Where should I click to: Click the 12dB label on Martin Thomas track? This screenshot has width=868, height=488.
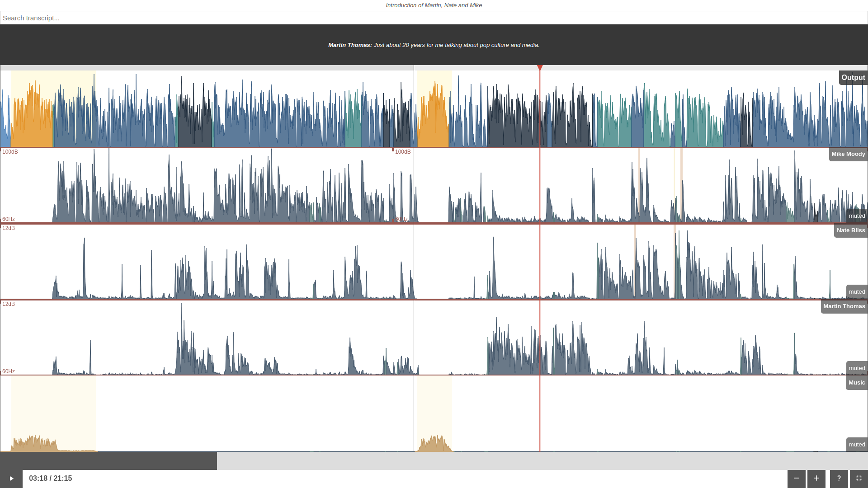click(x=9, y=304)
